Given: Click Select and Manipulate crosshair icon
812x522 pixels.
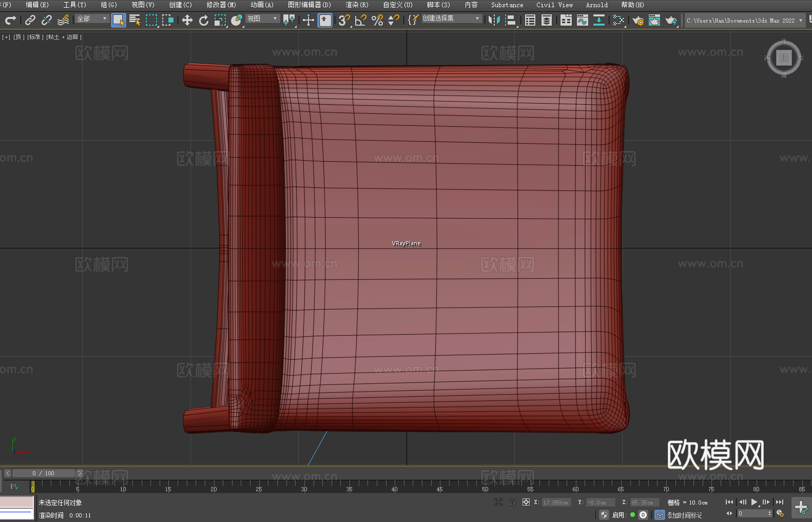Looking at the screenshot, I should click(308, 20).
